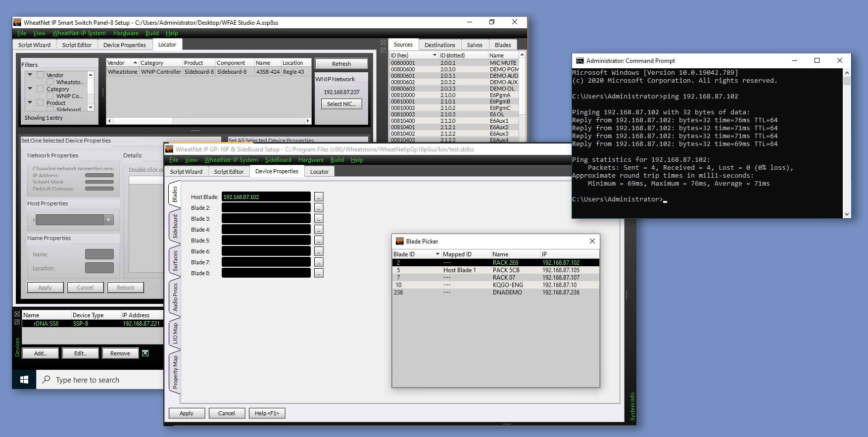Image resolution: width=868 pixels, height=437 pixels.
Task: Close the Devices dock panel with its X icon
Action: [x=17, y=314]
